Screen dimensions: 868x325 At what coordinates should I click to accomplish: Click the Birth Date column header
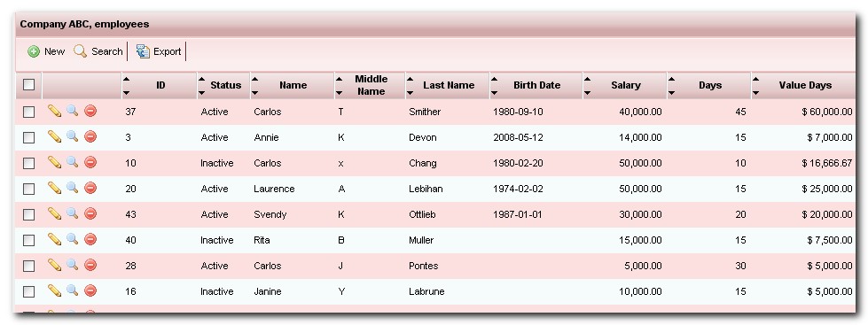tap(536, 85)
